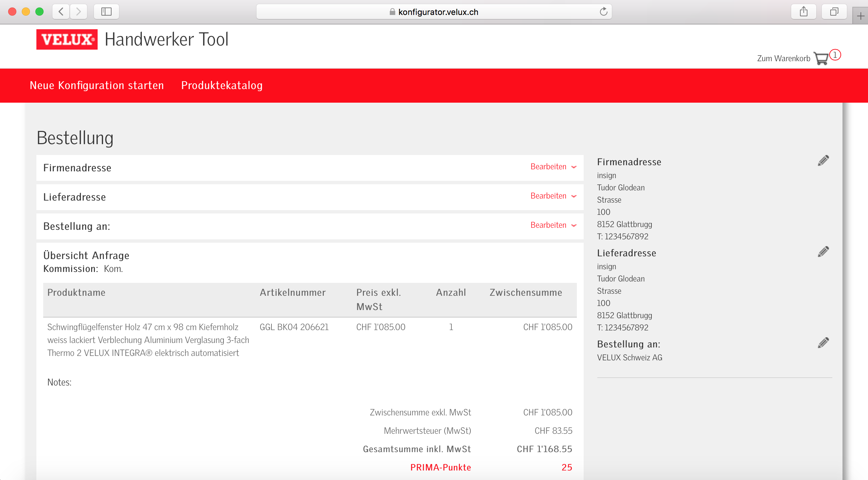Image resolution: width=868 pixels, height=480 pixels.
Task: Click the Anzahl column header
Action: tap(451, 292)
